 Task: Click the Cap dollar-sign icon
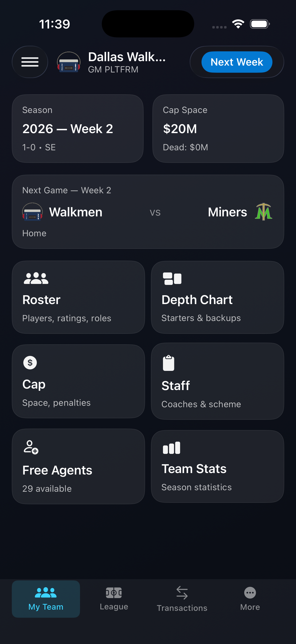coord(30,363)
